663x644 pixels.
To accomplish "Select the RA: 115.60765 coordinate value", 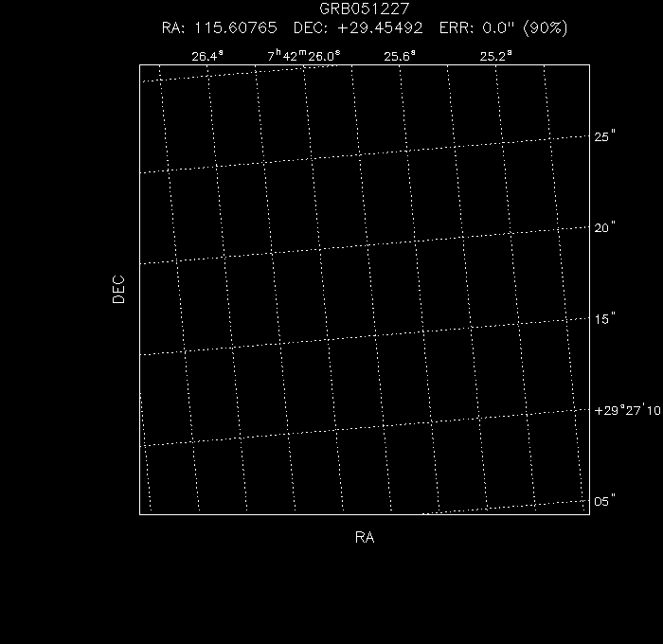I will (x=220, y=28).
